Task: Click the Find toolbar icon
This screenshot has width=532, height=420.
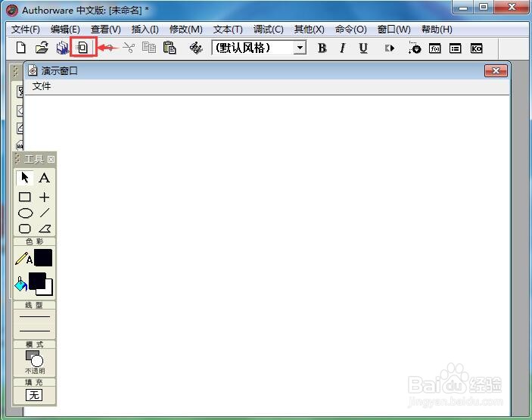Action: [196, 48]
